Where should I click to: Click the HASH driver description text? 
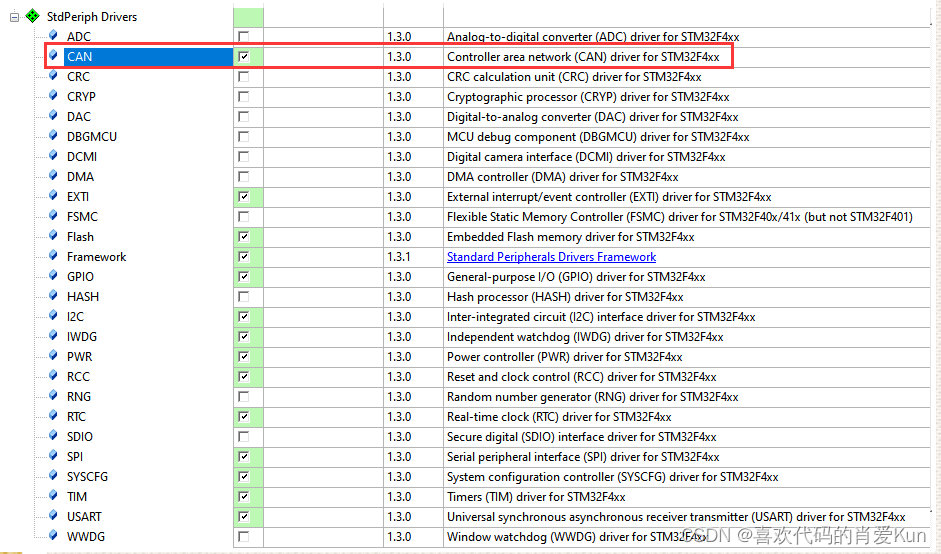click(x=565, y=297)
